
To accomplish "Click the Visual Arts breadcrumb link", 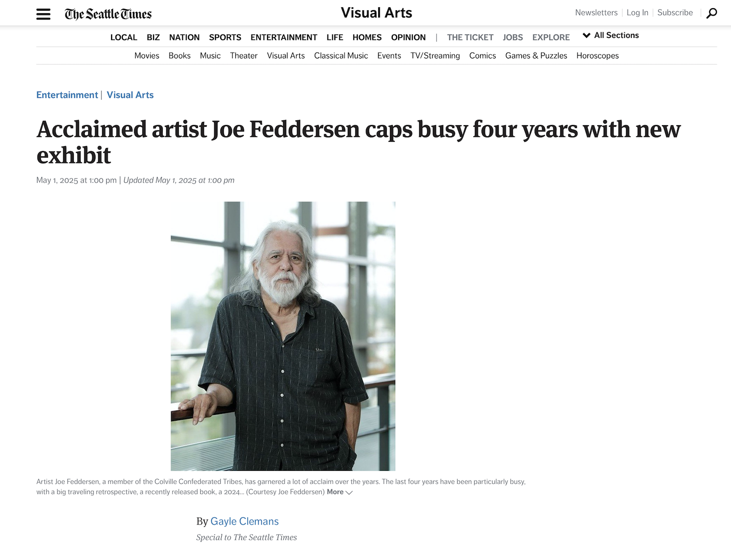I will 130,95.
